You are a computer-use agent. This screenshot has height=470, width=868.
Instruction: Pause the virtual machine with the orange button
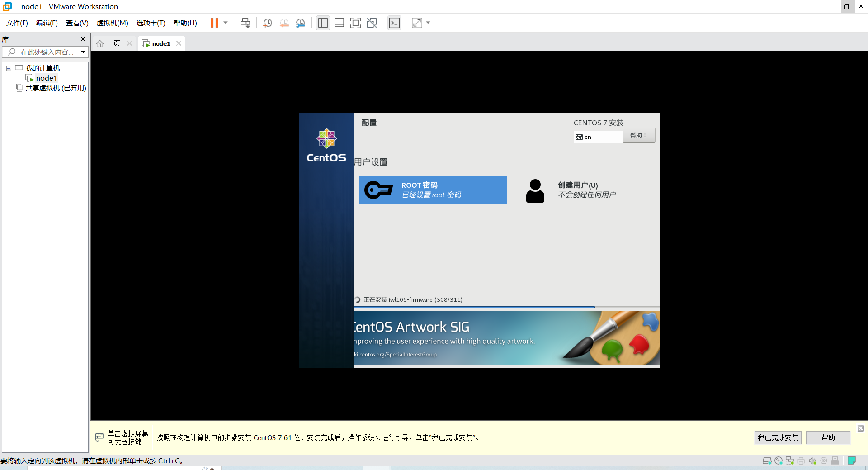(x=214, y=23)
